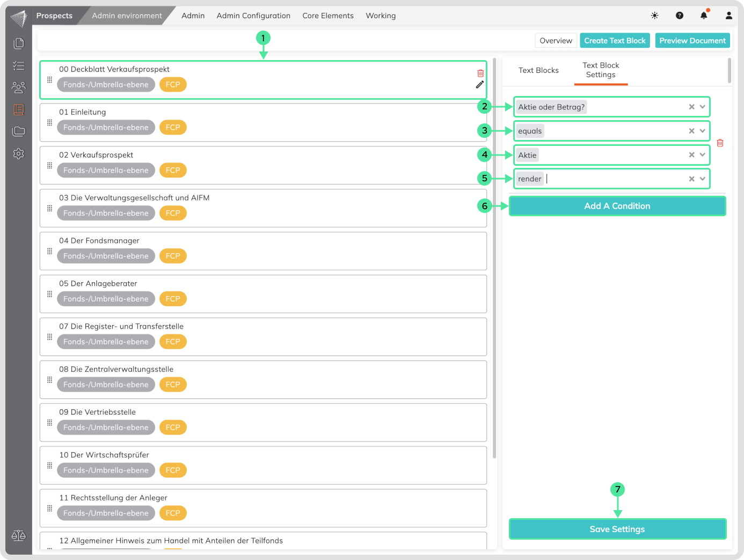744x560 pixels.
Task: Open the notifications bell
Action: [704, 16]
